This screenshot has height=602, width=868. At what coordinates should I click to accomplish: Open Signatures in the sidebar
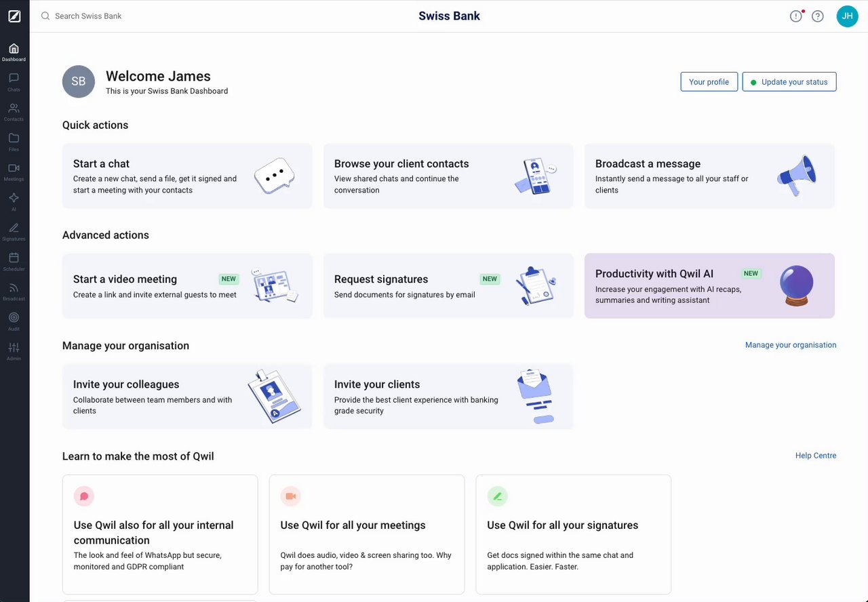coord(14,230)
